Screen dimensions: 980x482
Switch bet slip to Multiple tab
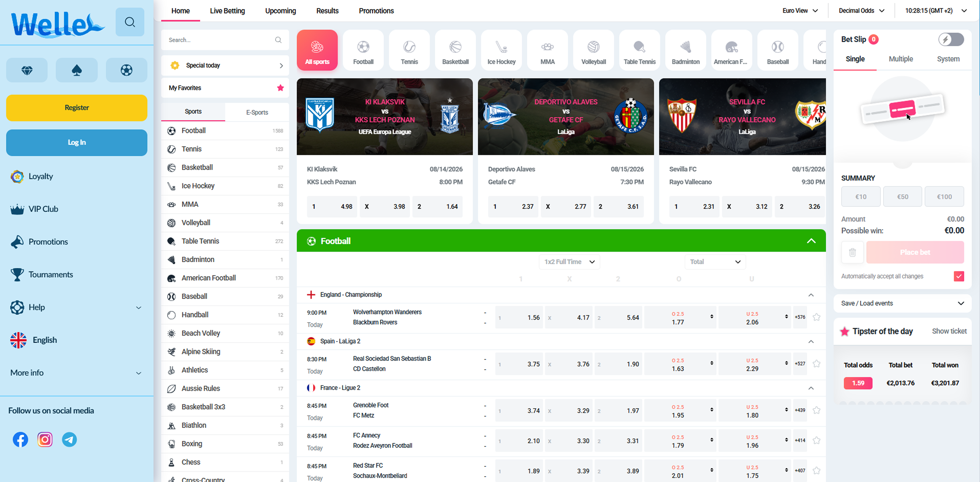click(900, 59)
